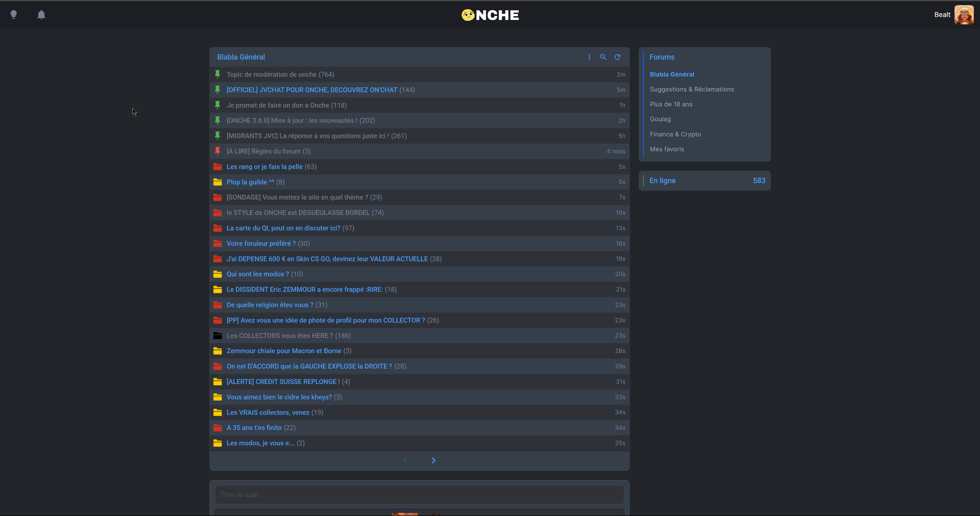Open Mes favoris
Viewport: 980px width, 516px height.
(x=667, y=149)
